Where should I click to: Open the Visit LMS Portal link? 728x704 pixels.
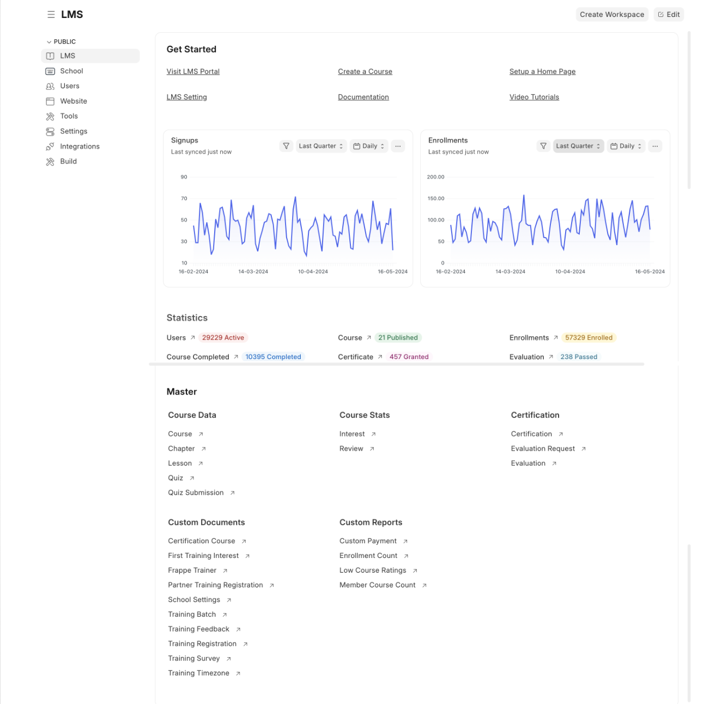[x=193, y=71]
